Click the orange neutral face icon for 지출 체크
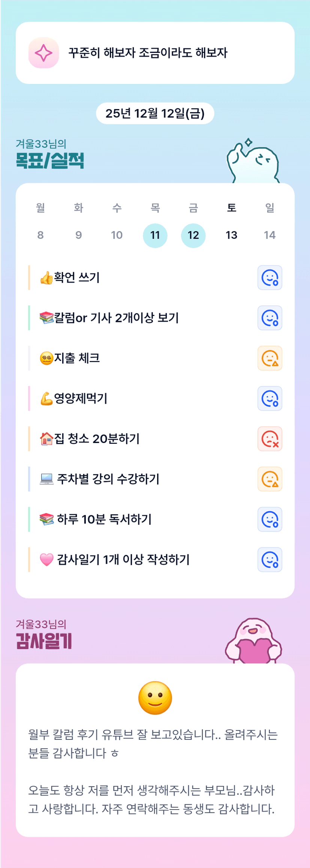Image resolution: width=310 pixels, height=868 pixels. (x=270, y=358)
